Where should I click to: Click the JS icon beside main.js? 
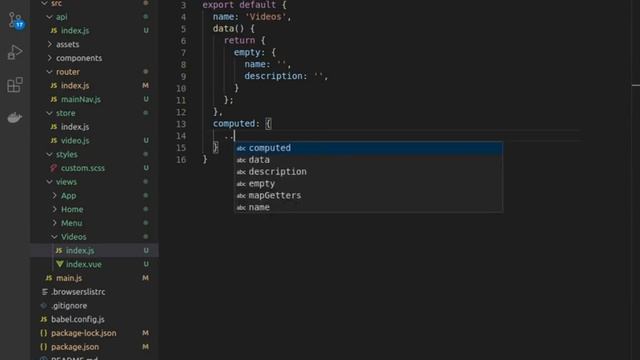[49, 278]
